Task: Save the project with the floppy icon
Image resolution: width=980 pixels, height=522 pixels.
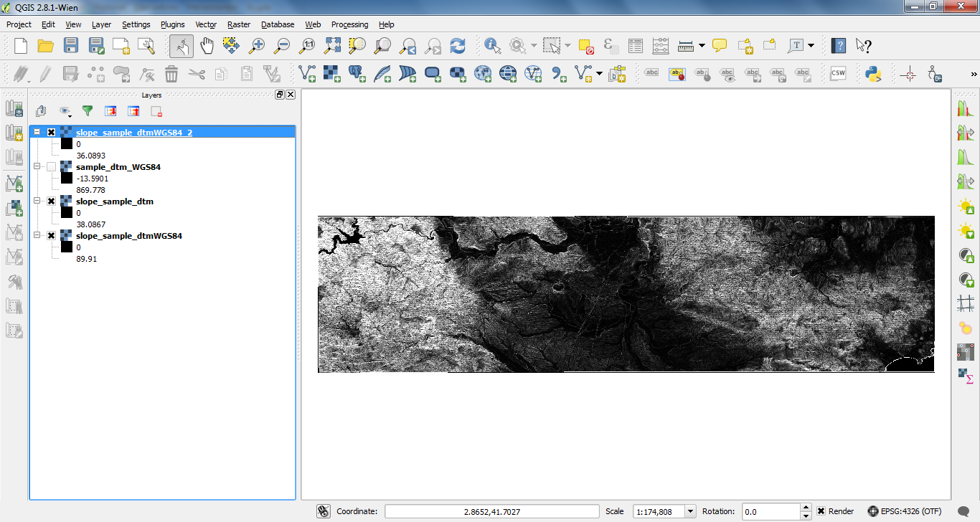Action: point(70,46)
